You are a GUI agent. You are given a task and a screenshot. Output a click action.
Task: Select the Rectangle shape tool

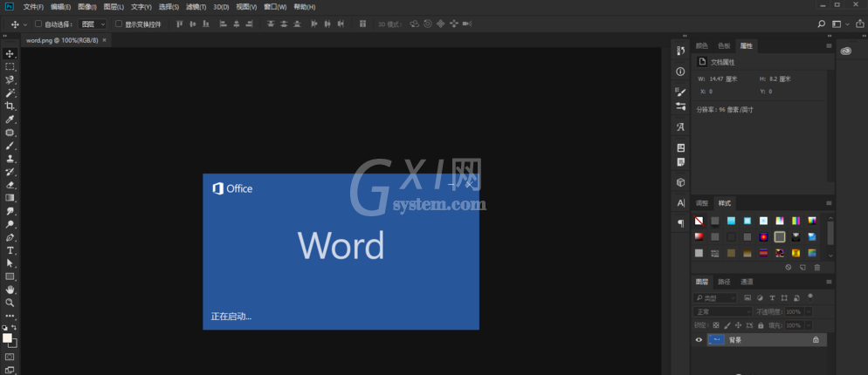[x=10, y=276]
